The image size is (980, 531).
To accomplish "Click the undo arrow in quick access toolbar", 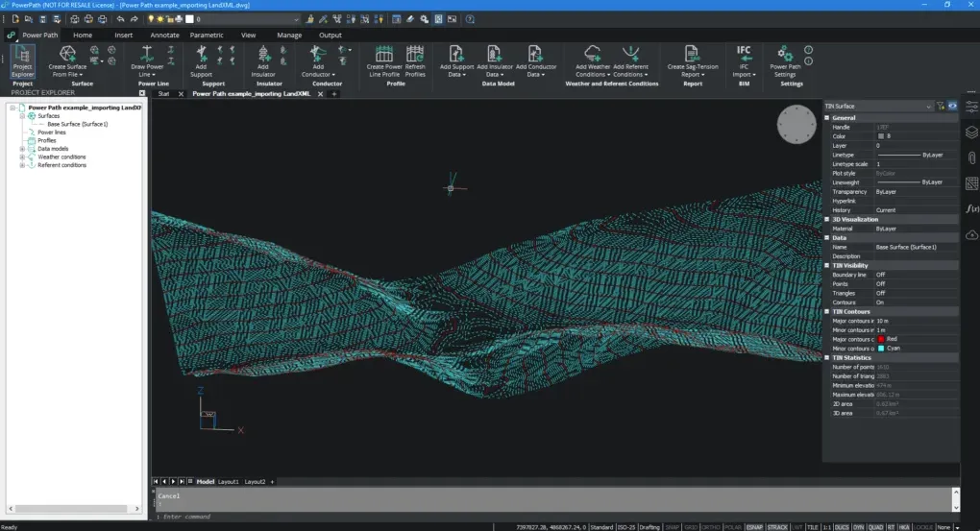I will (x=120, y=19).
